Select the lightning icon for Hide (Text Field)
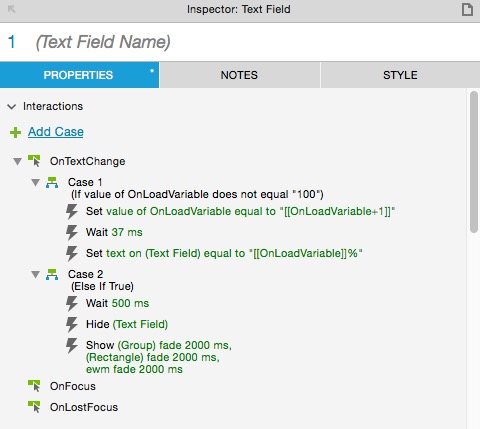This screenshot has width=480, height=429. (72, 324)
